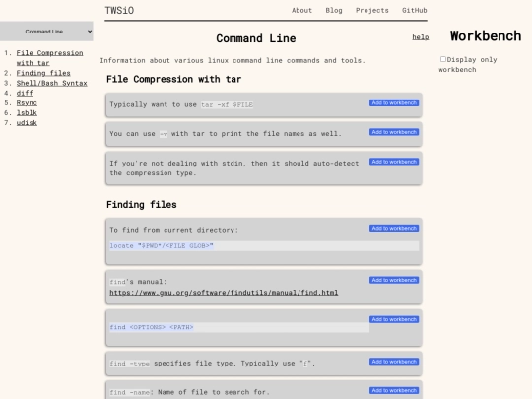
Task: Add find's manual note to workbench
Action: point(394,280)
